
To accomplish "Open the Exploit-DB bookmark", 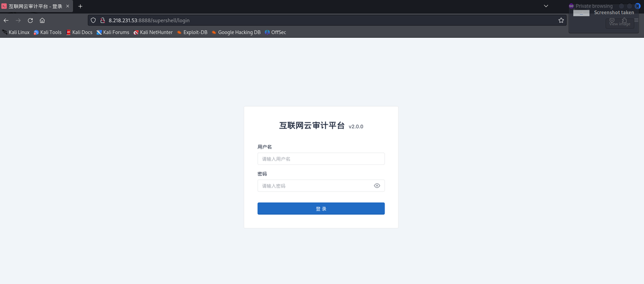I will [192, 33].
